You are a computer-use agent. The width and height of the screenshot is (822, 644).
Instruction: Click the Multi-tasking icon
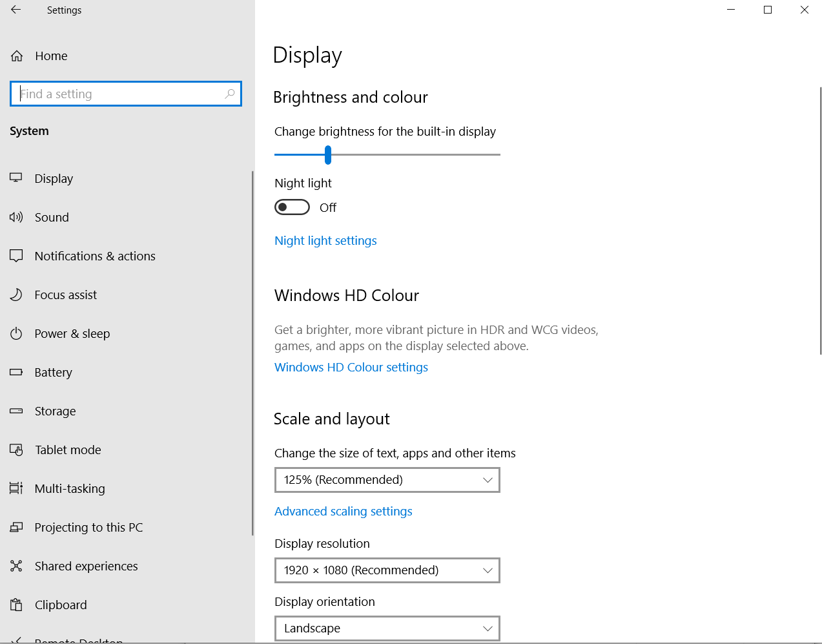(16, 488)
